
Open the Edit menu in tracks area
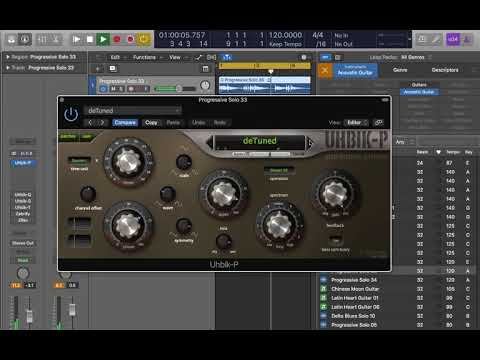[115, 57]
